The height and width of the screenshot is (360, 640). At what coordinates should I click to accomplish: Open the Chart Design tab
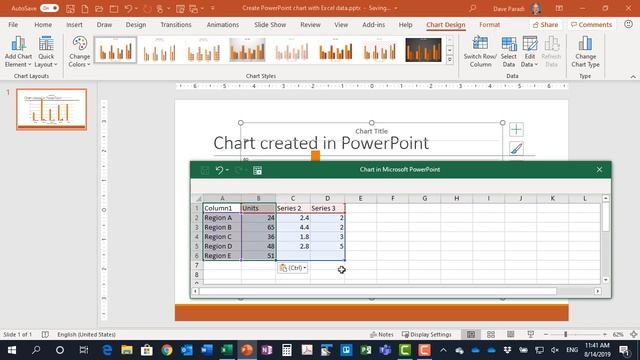[446, 24]
